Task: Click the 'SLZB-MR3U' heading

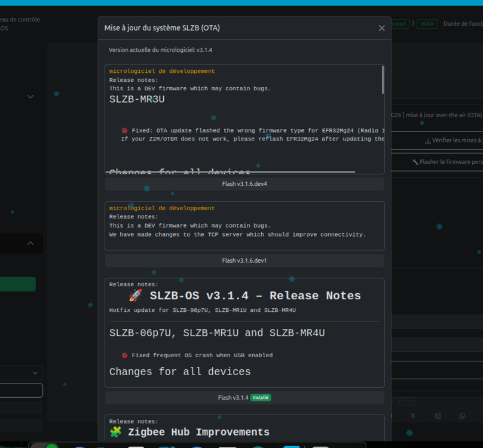Action: 137,99
